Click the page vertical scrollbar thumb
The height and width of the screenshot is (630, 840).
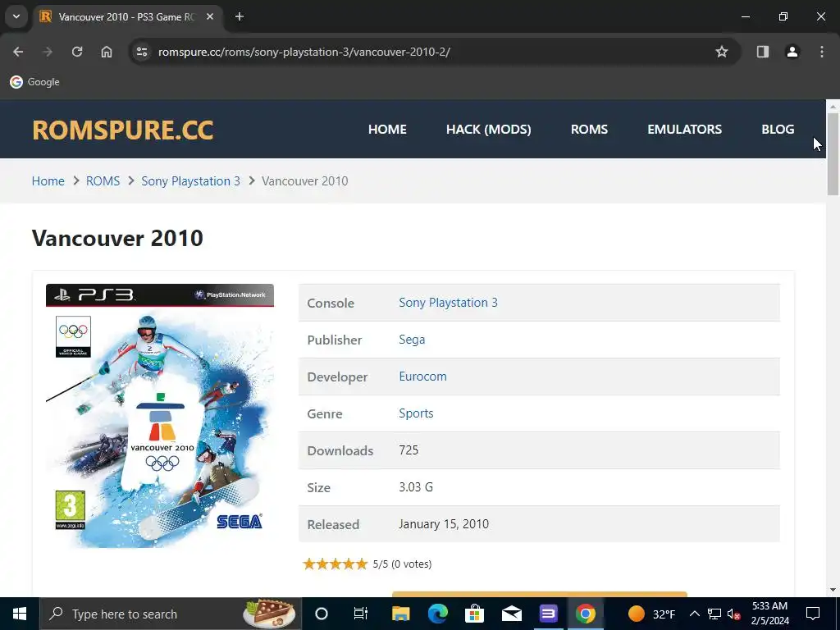833,154
